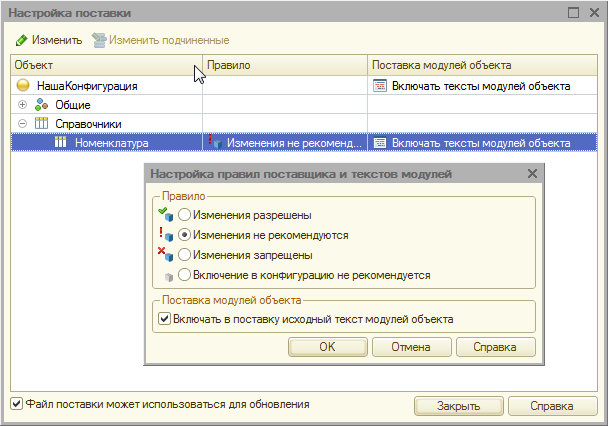
Task: Select the Изменения не рекомендуются radio button
Action: click(x=184, y=235)
